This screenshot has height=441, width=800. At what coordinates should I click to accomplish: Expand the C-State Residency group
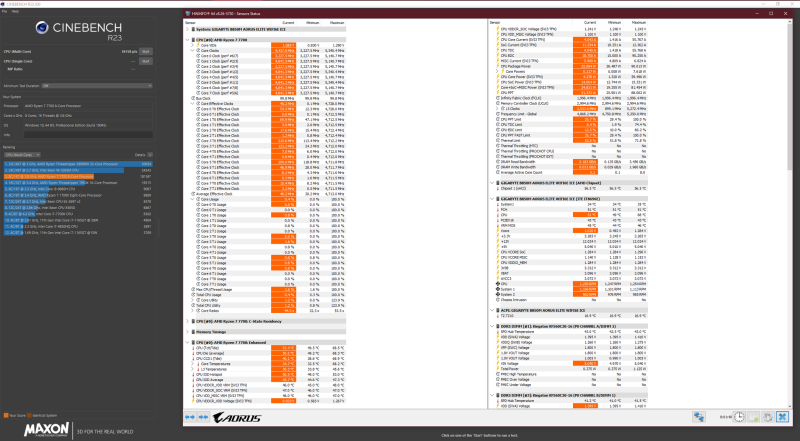coord(187,322)
